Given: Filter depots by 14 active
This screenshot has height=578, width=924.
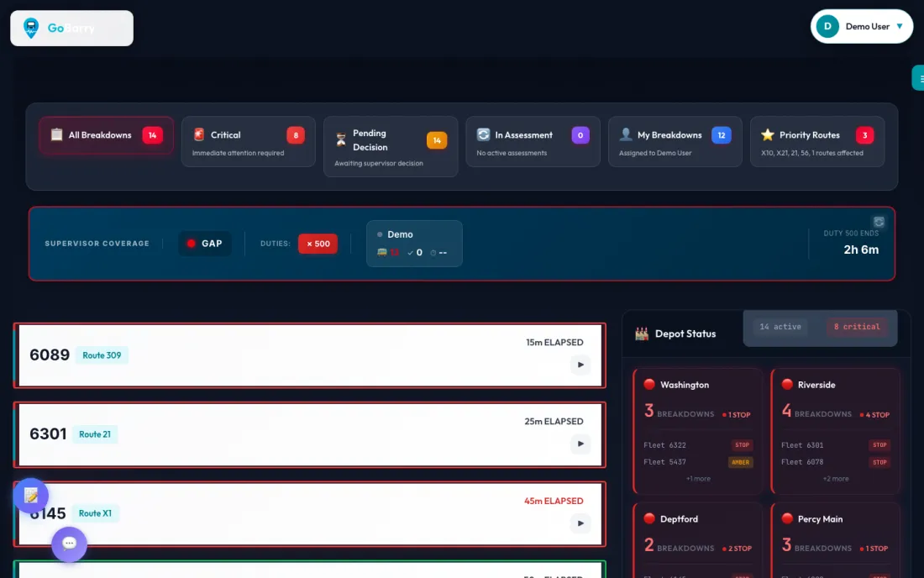Looking at the screenshot, I should pos(780,327).
